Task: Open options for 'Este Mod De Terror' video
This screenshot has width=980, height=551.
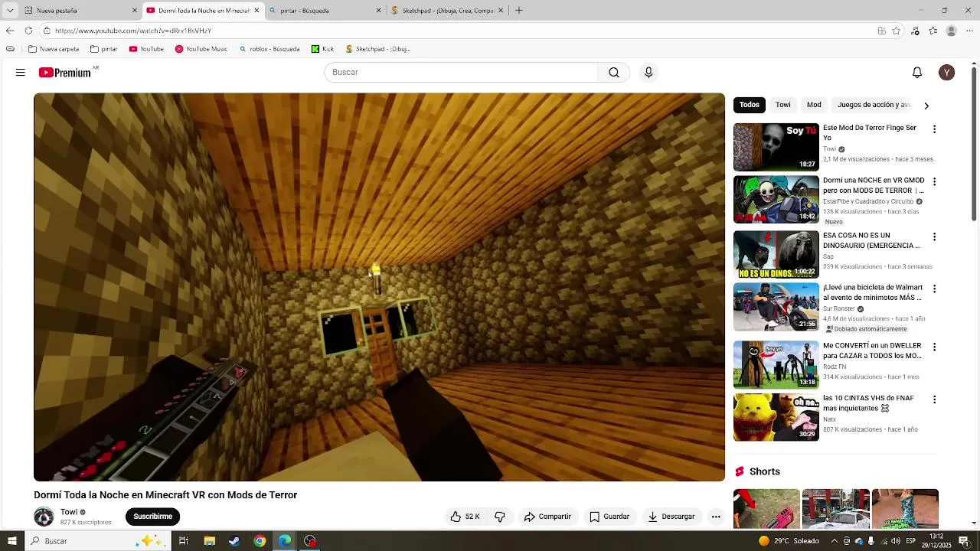Action: pyautogui.click(x=934, y=129)
